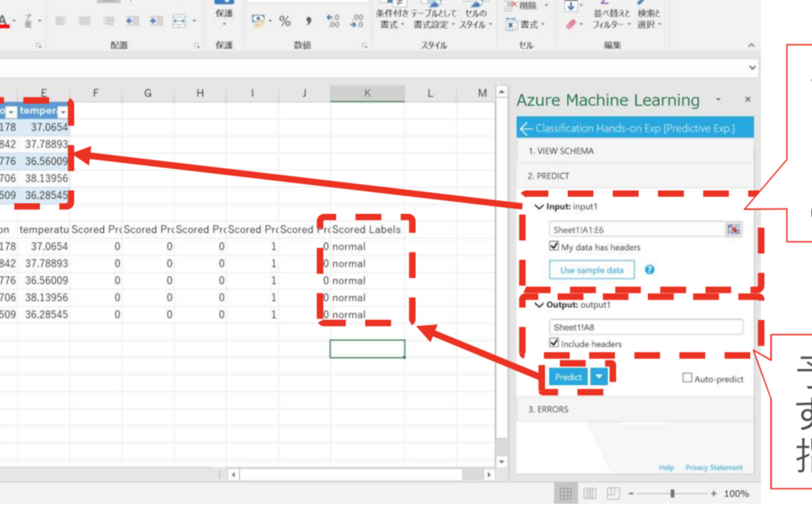
Task: Click the 削除 delete cells button
Action: tap(527, 6)
